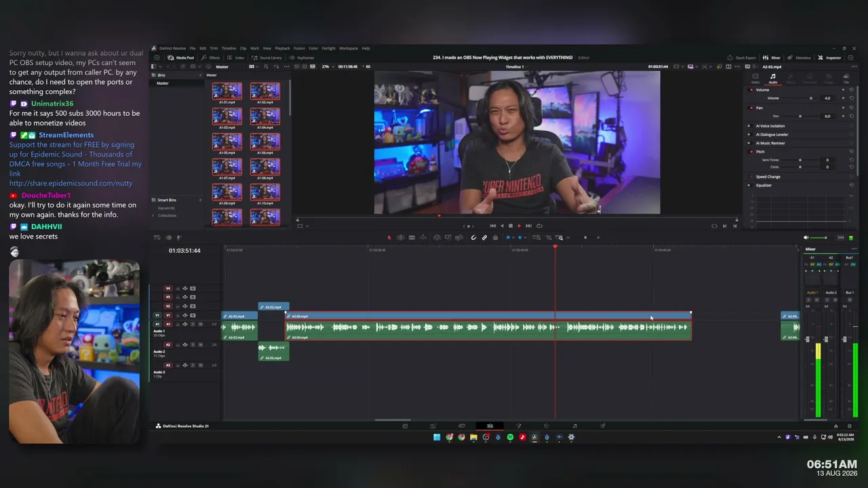Enable AI Music Remixer
This screenshot has width=868, height=488.
coord(749,143)
